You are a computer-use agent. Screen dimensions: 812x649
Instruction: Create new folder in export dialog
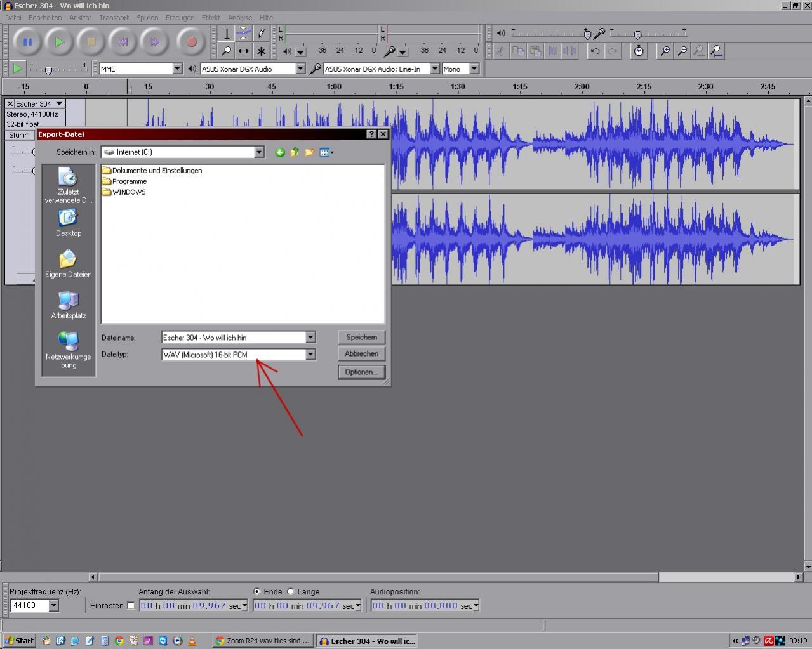(310, 152)
